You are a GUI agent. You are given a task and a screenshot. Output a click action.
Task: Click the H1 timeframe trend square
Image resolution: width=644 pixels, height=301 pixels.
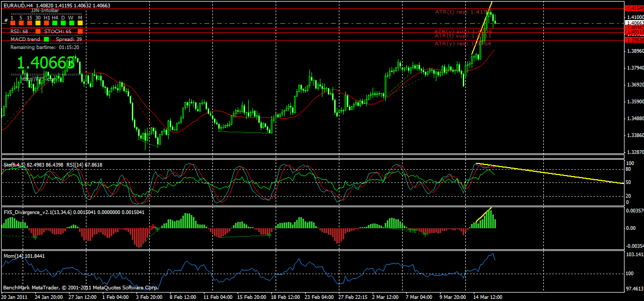pyautogui.click(x=46, y=23)
